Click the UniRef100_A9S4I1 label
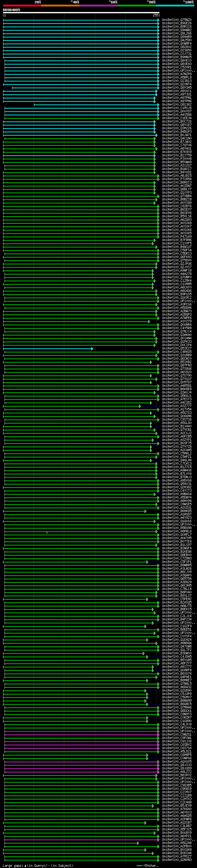Screen dimensions: 197x868 pyautogui.click(x=176, y=91)
